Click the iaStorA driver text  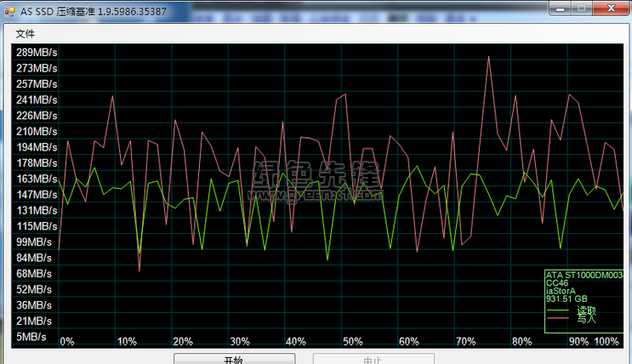pyautogui.click(x=561, y=291)
